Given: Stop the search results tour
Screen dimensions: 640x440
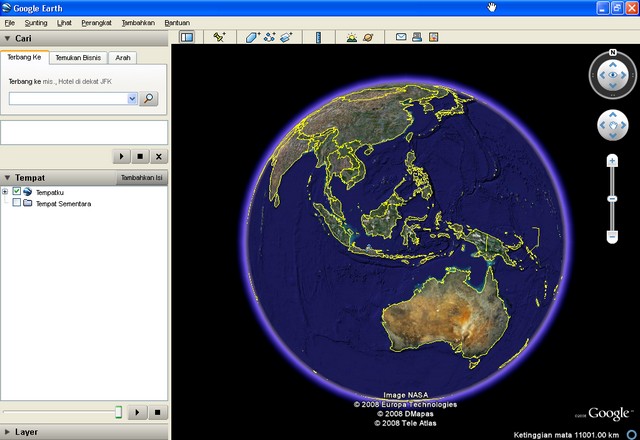Looking at the screenshot, I should pyautogui.click(x=140, y=156).
